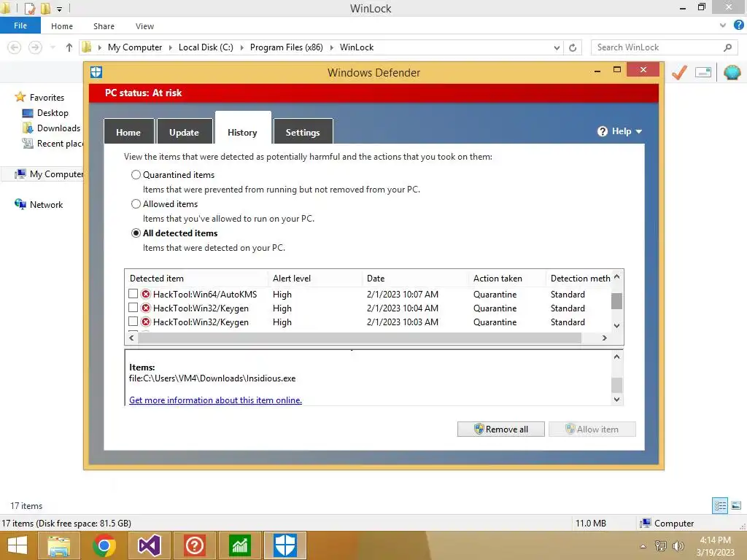Click the taskbar clock 4:14 PM
Image resolution: width=747 pixels, height=560 pixels.
[715, 540]
